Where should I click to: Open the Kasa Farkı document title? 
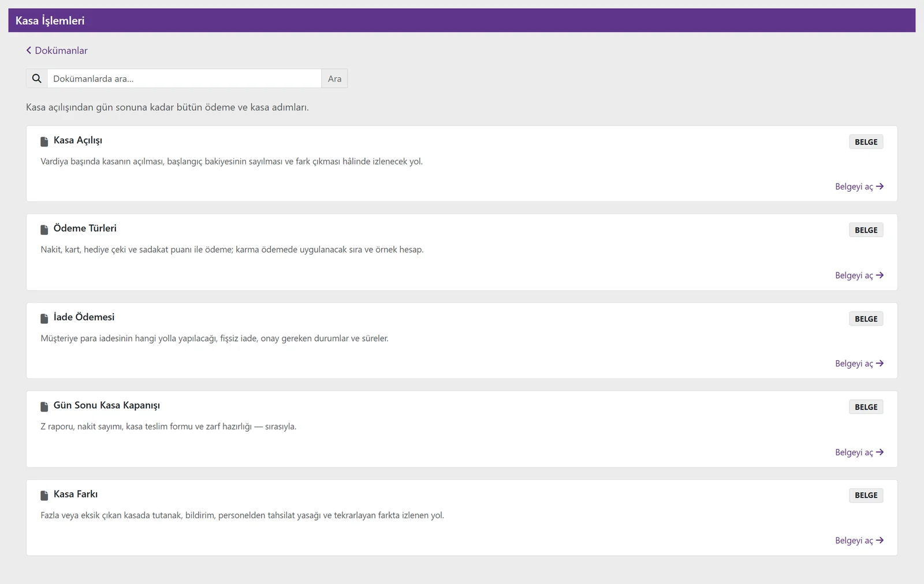pos(76,494)
